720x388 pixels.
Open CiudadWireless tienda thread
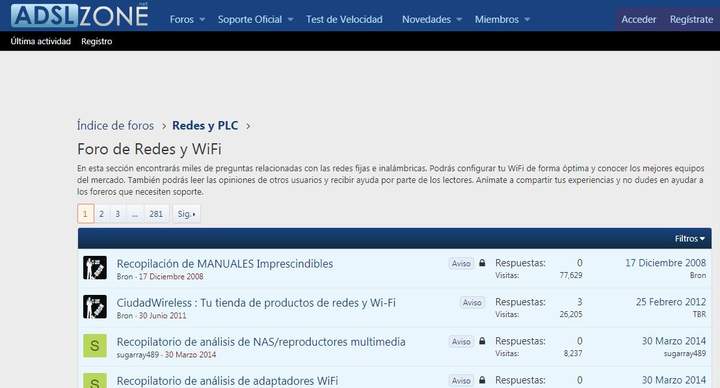pos(256,303)
